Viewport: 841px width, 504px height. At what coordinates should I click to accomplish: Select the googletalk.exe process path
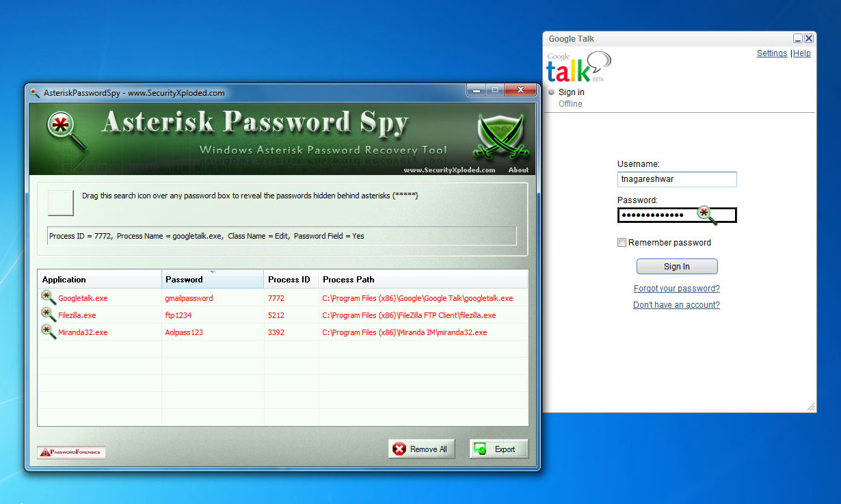click(x=418, y=298)
